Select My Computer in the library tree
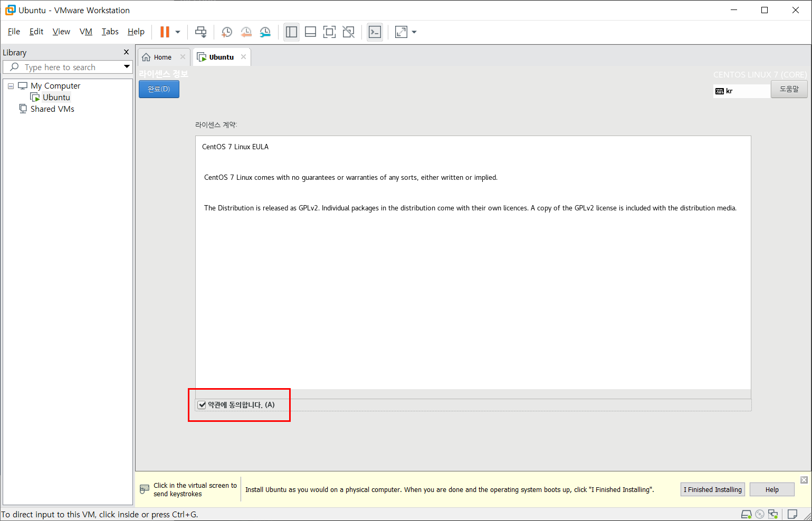 coord(55,85)
